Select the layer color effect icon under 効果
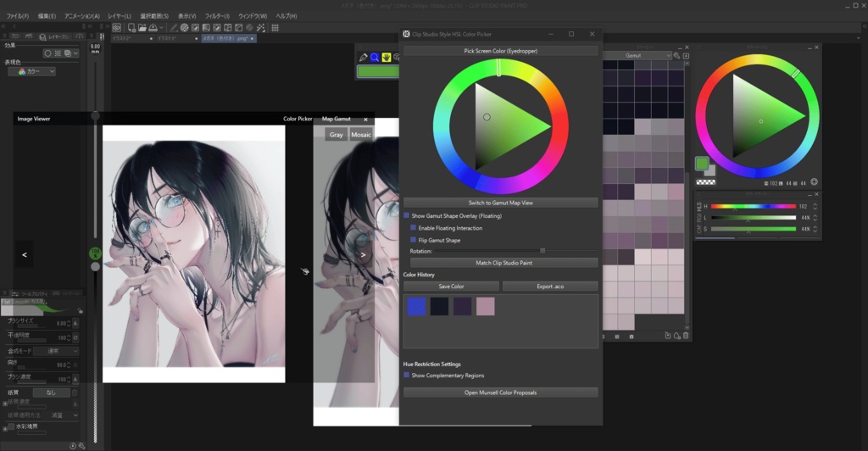The height and width of the screenshot is (451, 868). point(67,53)
